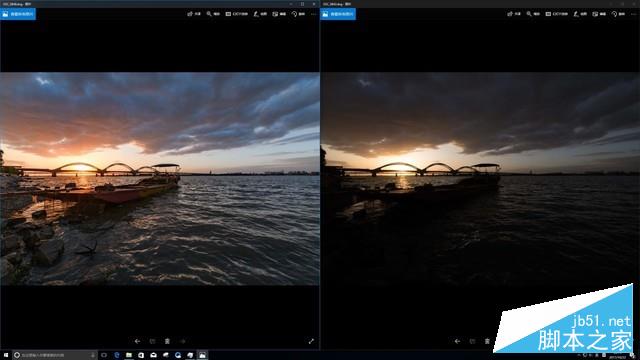Image resolution: width=640 pixels, height=360 pixels.
Task: Start slideshow in left Photos window
Action: pyautogui.click(x=237, y=14)
